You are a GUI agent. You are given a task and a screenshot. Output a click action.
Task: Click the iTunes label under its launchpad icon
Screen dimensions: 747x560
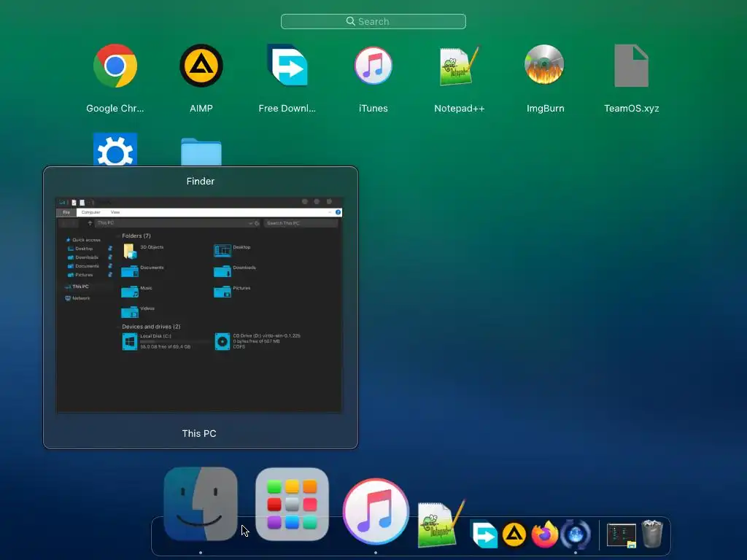[373, 108]
